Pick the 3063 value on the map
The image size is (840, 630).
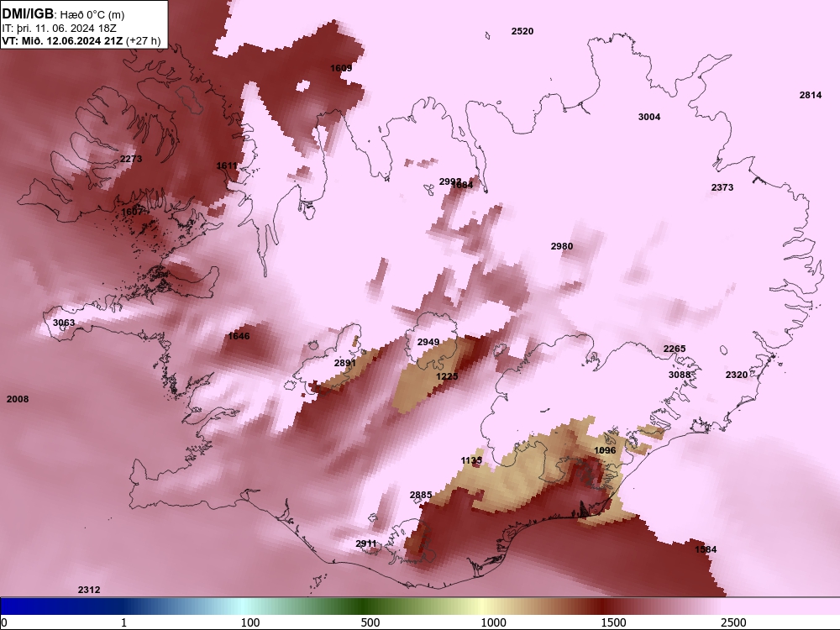[x=64, y=323]
